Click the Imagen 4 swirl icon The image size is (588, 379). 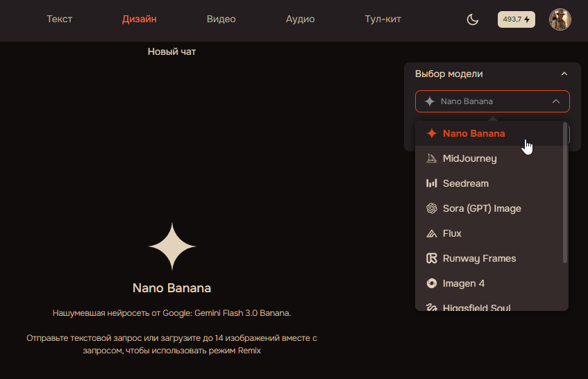pos(432,283)
